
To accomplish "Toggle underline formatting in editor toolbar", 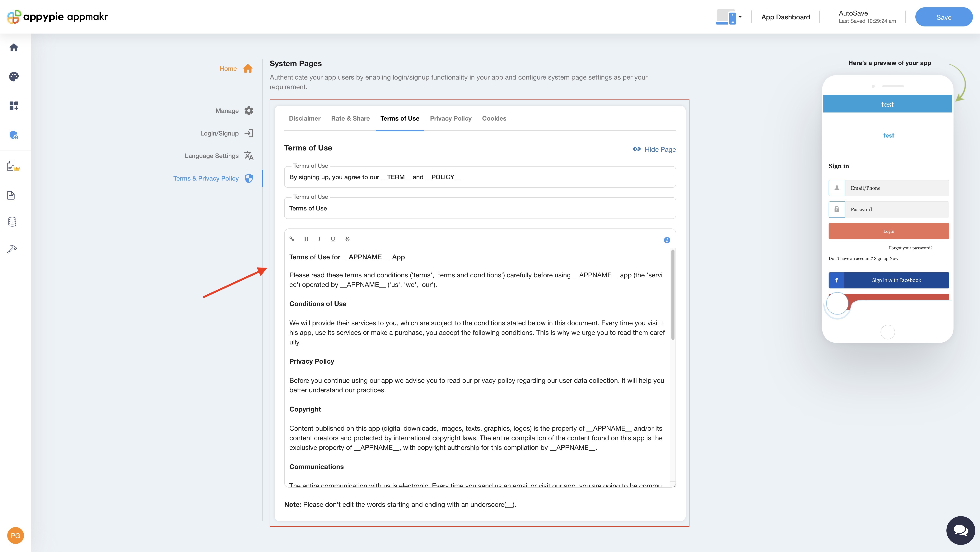I will (x=333, y=239).
